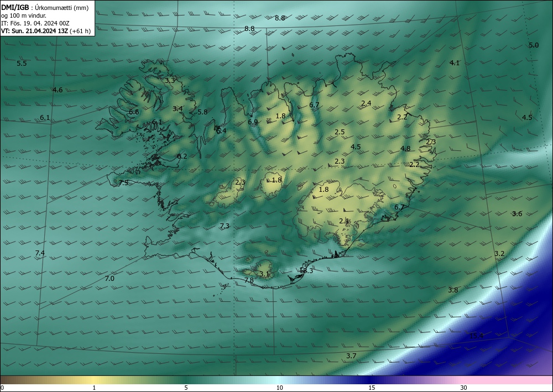The height and width of the screenshot is (392, 553).
Task: Click the '(+61 h)' forecast offset label
Action: [x=80, y=31]
